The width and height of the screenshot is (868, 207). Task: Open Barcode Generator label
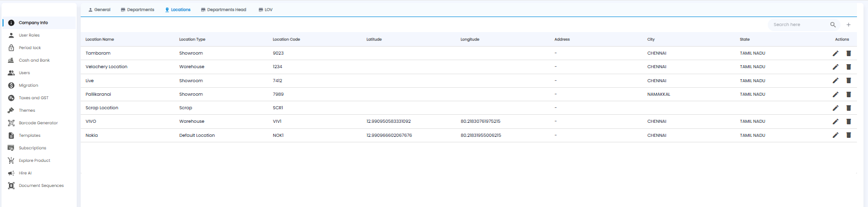[38, 123]
